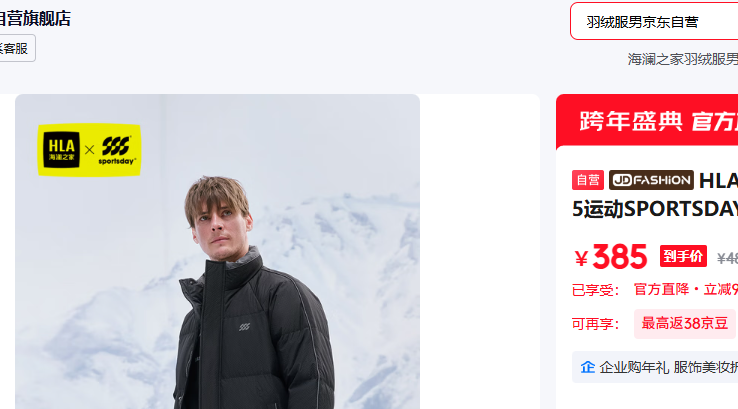Click the main product jacket image

point(217,252)
